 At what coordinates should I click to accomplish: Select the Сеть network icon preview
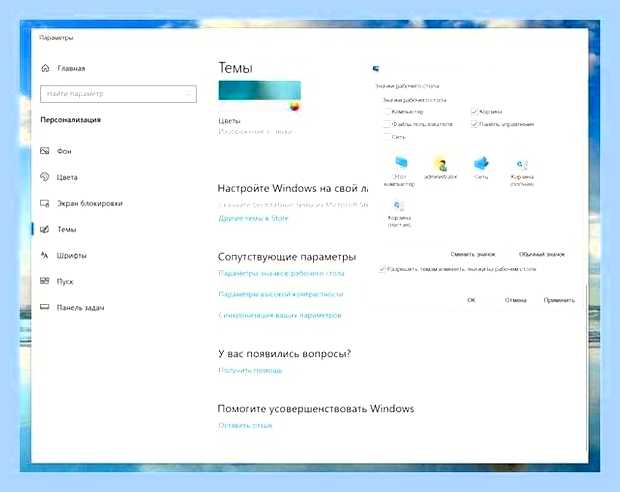coord(481,168)
